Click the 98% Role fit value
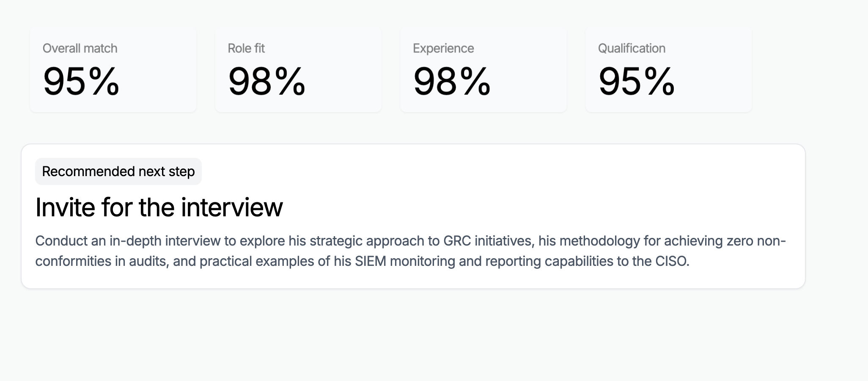The image size is (868, 381). tap(266, 81)
